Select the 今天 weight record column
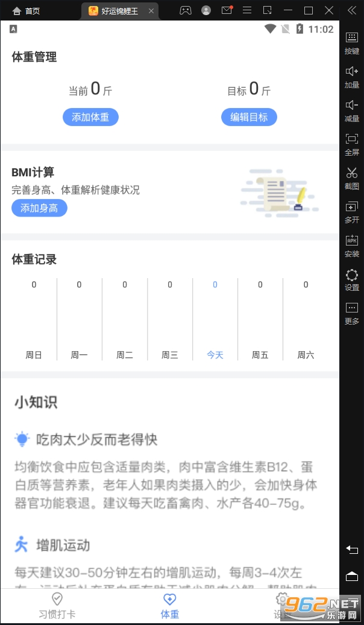The height and width of the screenshot is (625, 364). click(215, 319)
